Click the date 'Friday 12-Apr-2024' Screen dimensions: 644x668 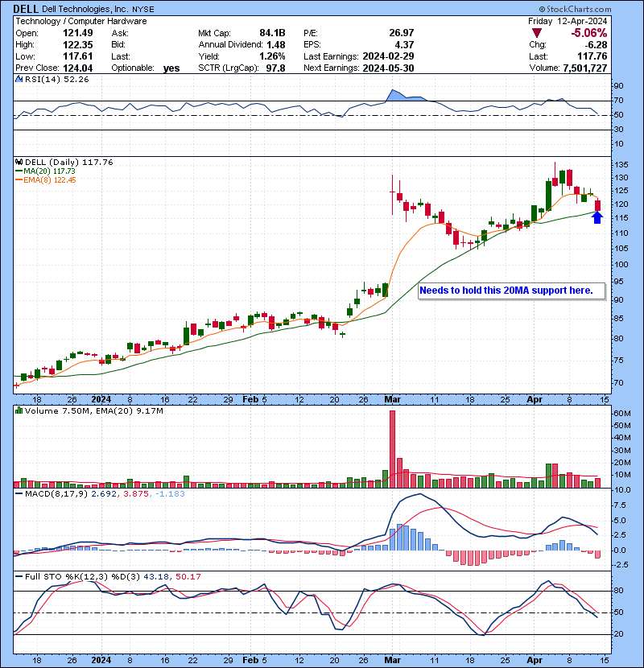pos(568,21)
